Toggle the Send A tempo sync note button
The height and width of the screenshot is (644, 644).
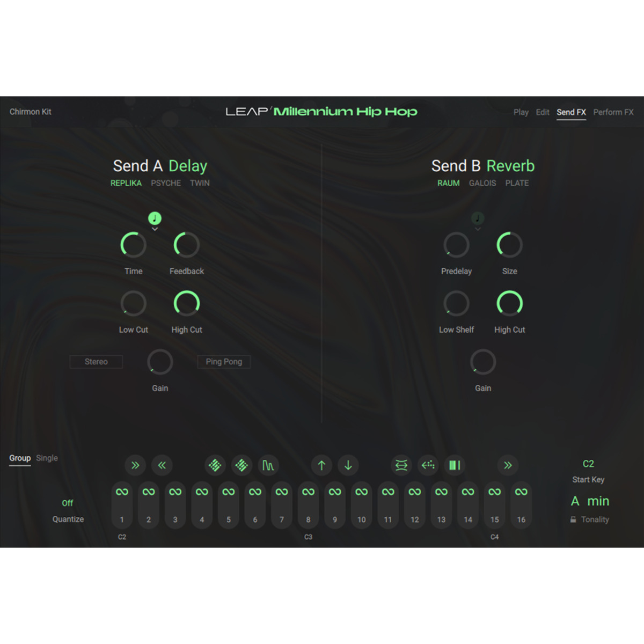tap(155, 218)
